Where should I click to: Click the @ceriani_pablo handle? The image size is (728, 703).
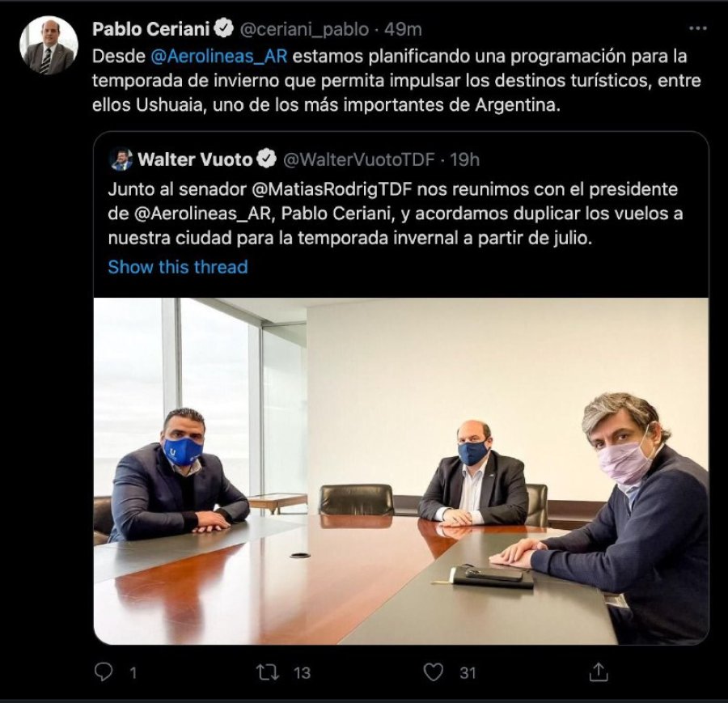tap(304, 29)
